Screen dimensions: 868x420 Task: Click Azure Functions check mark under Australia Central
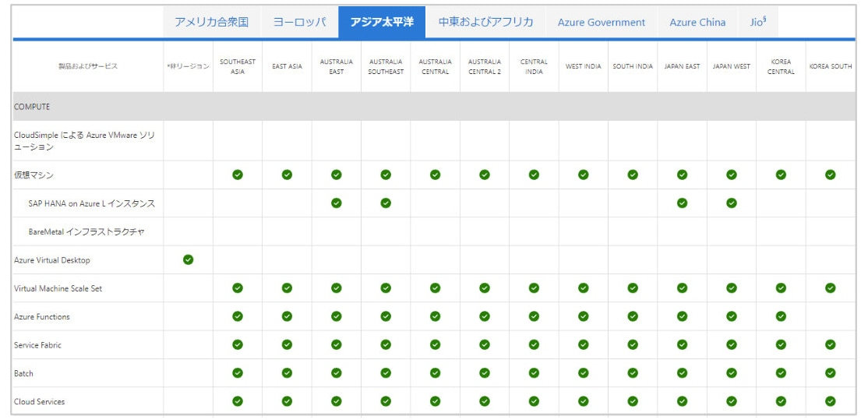pyautogui.click(x=435, y=316)
